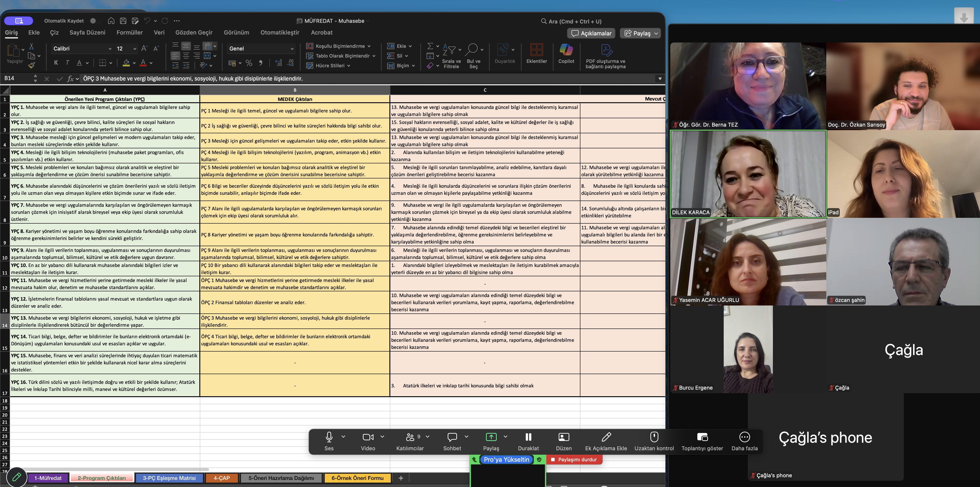980x487 pixels.
Task: Click the Açıklamalar comments button
Action: 592,33
